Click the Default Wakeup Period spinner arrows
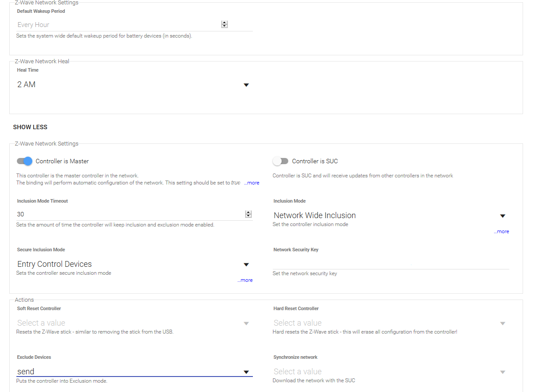This screenshot has width=535, height=392. coord(225,25)
